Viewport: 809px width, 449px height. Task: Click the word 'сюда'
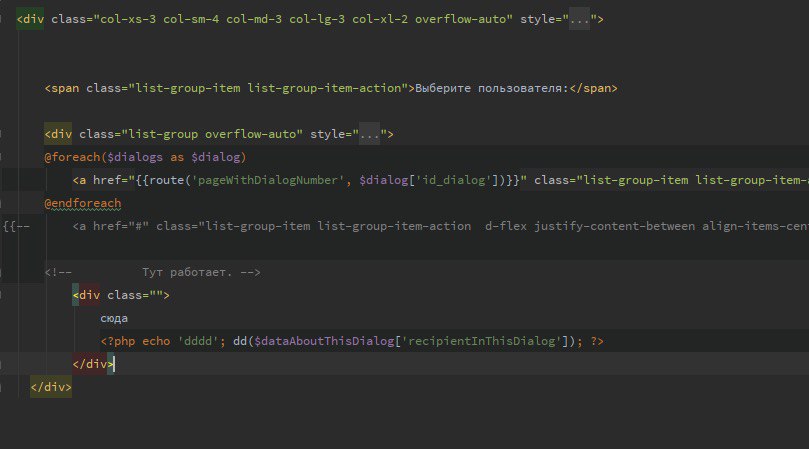pyautogui.click(x=114, y=318)
